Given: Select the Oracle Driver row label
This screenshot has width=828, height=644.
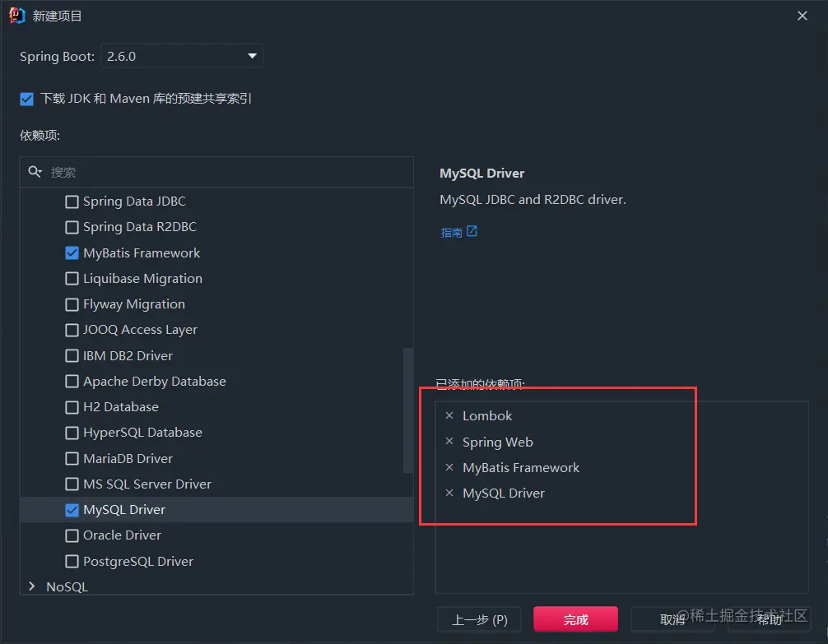Looking at the screenshot, I should [122, 535].
